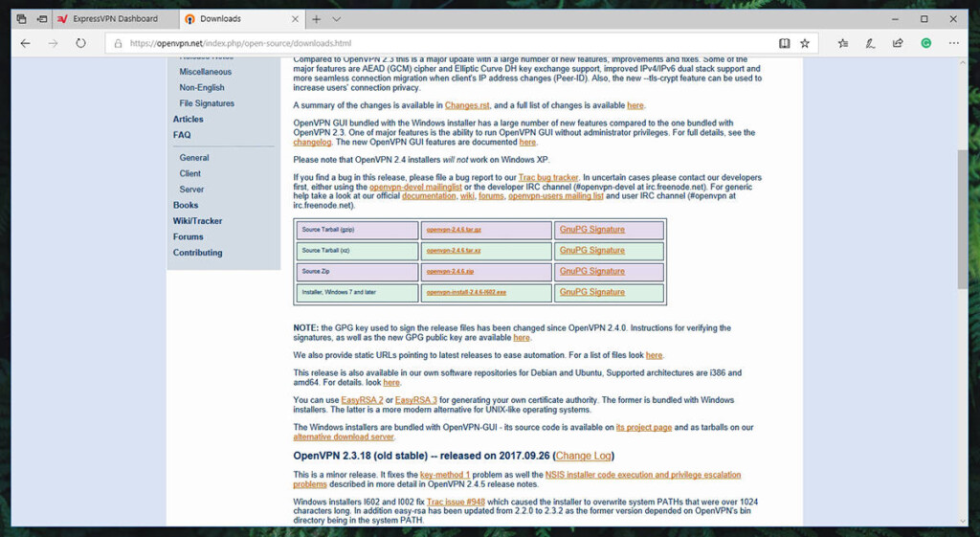Switch to ExpressVPN Dashboard tab

tap(115, 19)
